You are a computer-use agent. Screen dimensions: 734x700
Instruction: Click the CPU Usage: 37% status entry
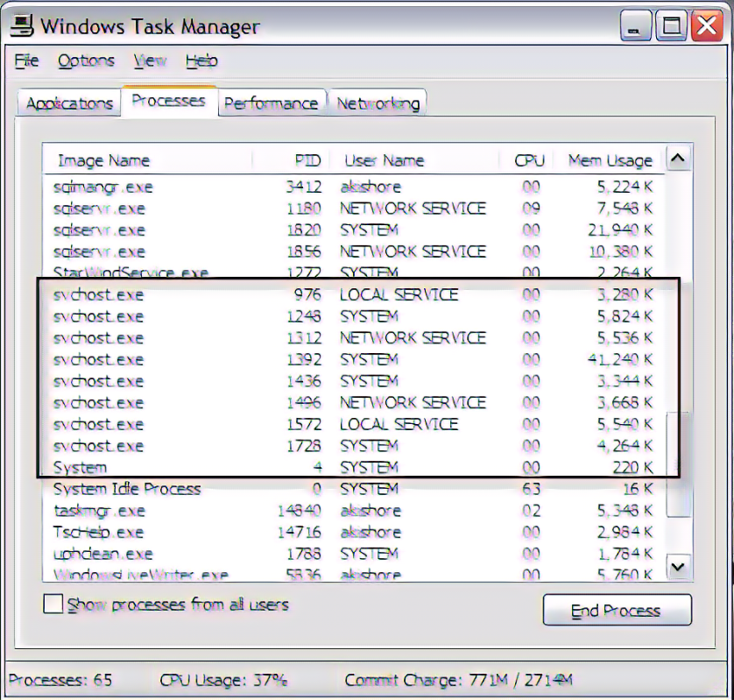pyautogui.click(x=223, y=680)
